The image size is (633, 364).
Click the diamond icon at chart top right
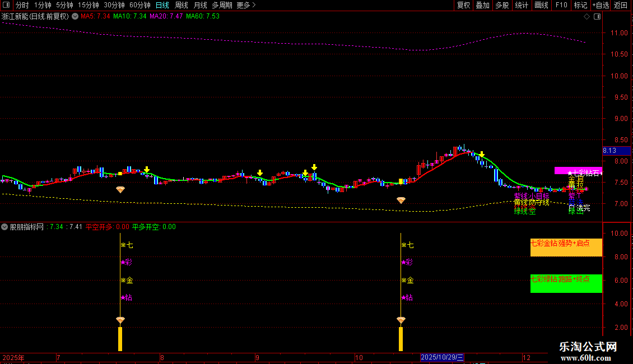click(x=587, y=17)
